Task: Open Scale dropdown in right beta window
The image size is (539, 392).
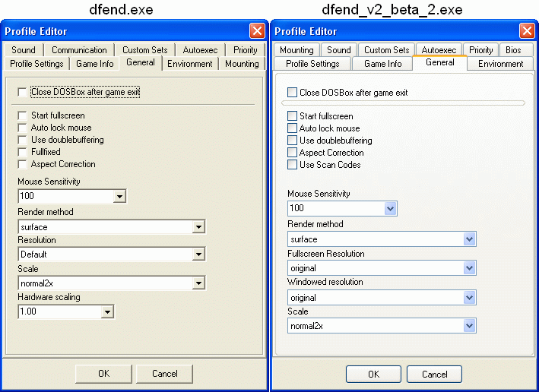Action: [x=469, y=326]
